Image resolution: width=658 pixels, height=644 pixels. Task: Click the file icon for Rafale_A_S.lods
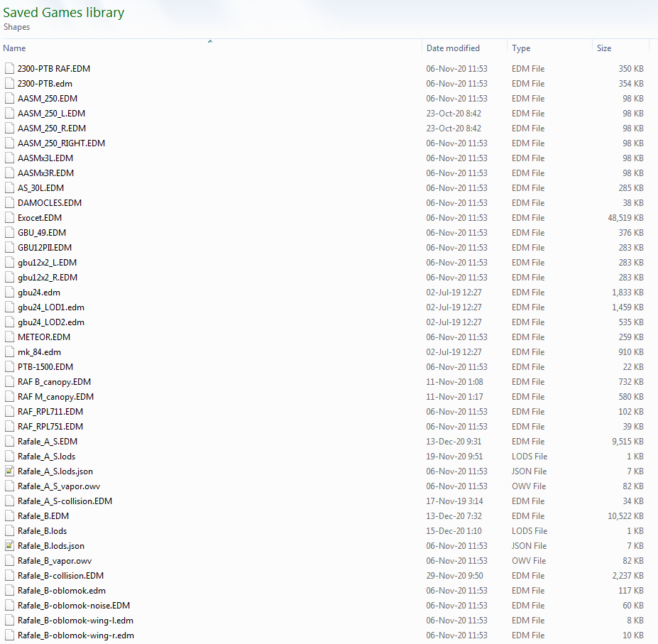(x=9, y=457)
